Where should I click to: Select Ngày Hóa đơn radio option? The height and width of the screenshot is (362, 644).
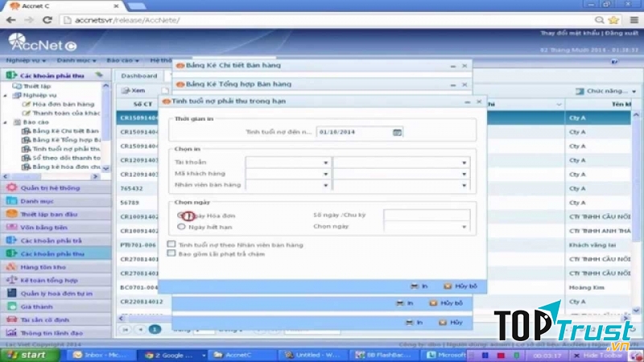[x=181, y=215]
